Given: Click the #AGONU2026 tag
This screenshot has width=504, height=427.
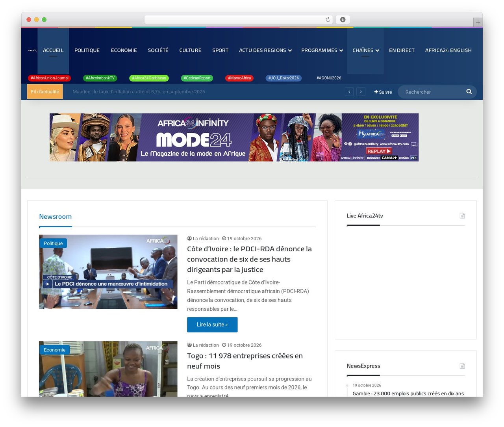Looking at the screenshot, I should click(329, 78).
